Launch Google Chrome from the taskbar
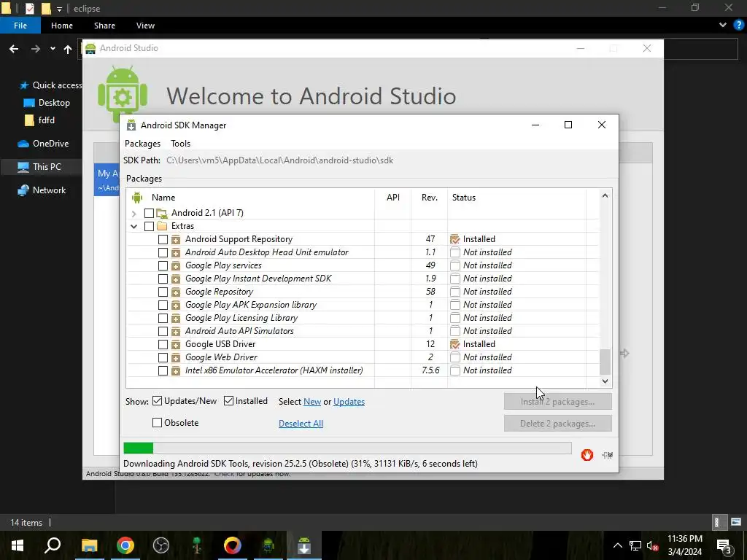Viewport: 747px width, 560px height. tap(125, 545)
